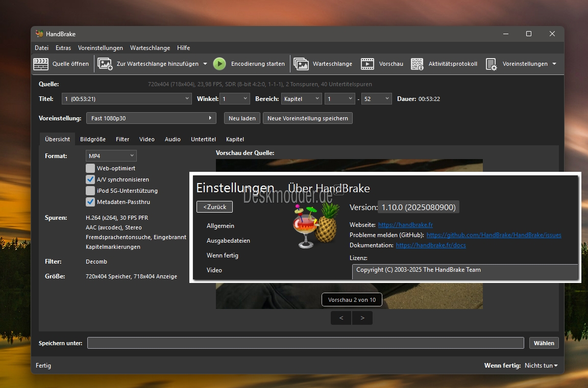Screen dimensions: 588x388
Task: Open the Warteschlange menu in menu bar
Action: tap(150, 48)
